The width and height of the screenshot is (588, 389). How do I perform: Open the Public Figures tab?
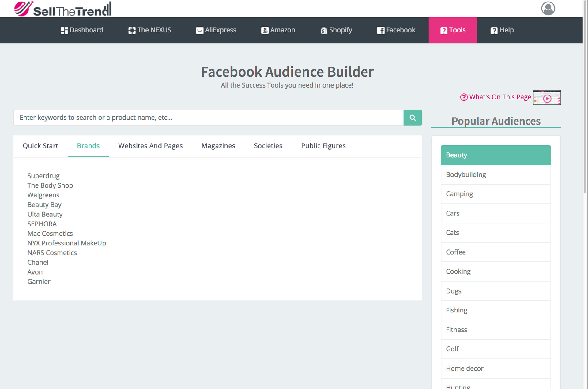click(x=323, y=146)
